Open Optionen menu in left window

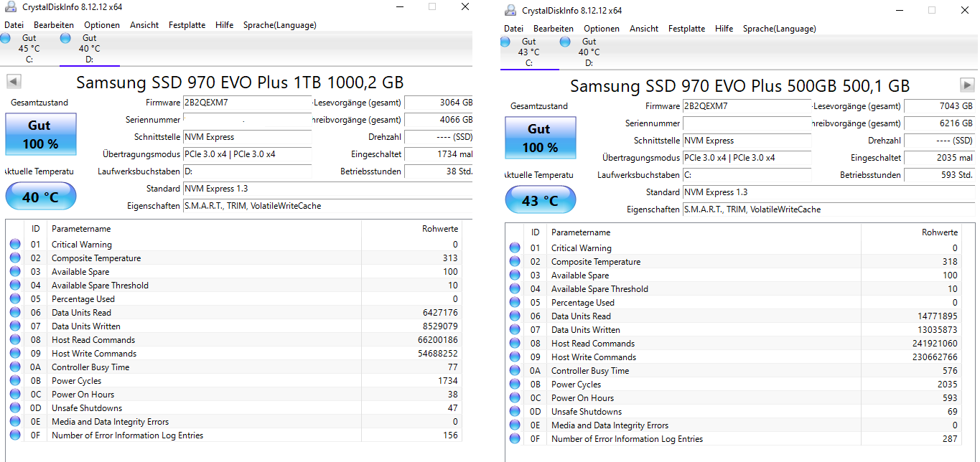(x=102, y=25)
